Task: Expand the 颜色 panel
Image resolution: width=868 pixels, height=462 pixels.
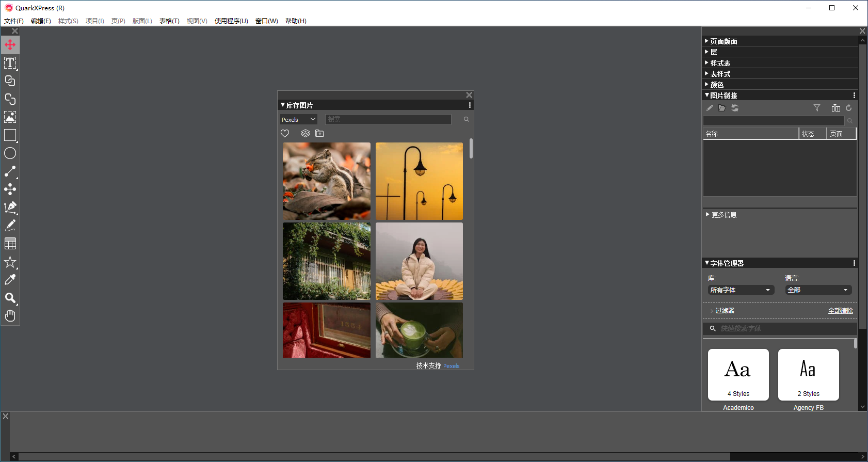Action: [x=717, y=85]
